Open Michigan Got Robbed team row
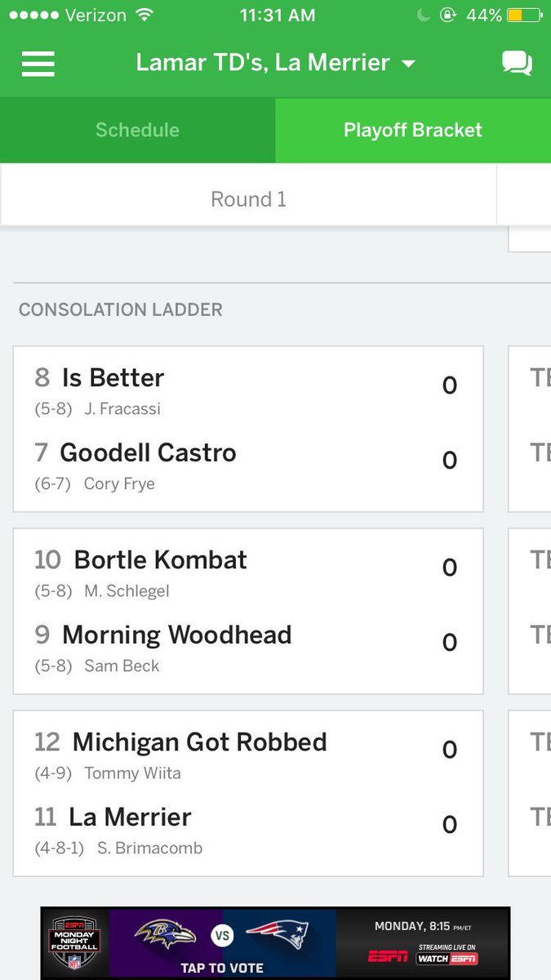This screenshot has height=980, width=551. pyautogui.click(x=248, y=755)
